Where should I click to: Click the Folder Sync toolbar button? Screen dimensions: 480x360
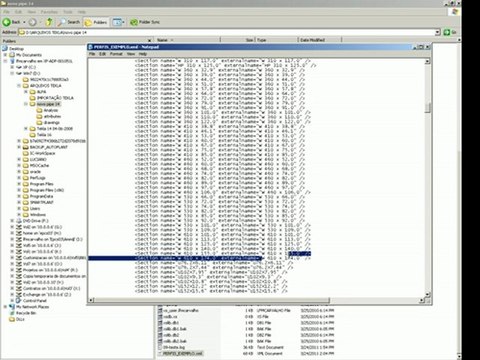[x=145, y=22]
